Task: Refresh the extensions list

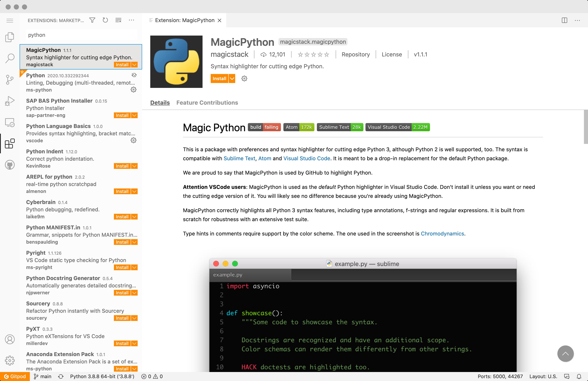Action: [x=105, y=20]
